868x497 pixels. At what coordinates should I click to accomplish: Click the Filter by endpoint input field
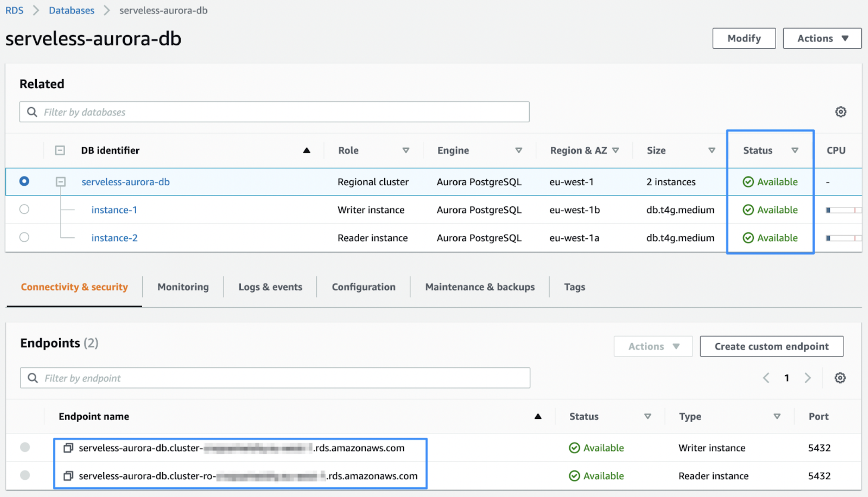coord(239,378)
